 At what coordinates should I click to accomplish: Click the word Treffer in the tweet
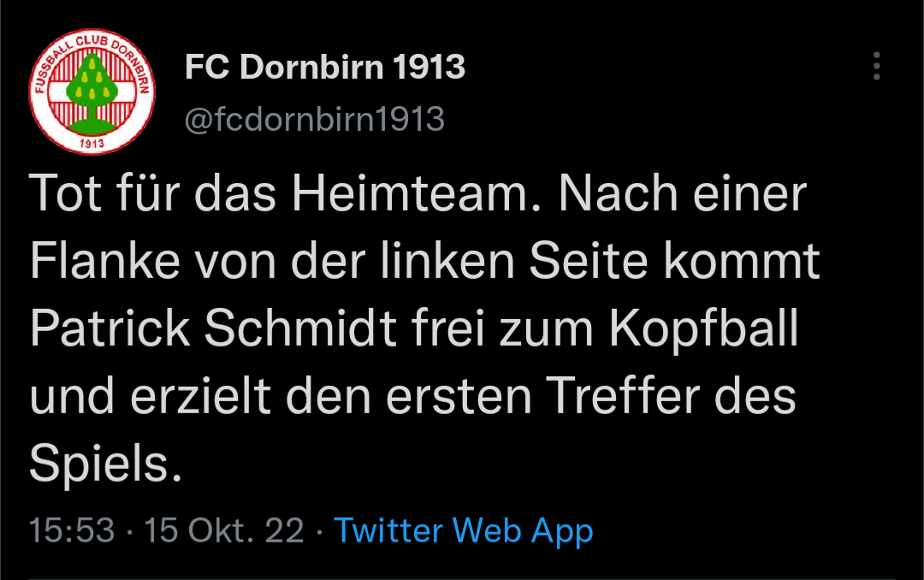click(x=623, y=395)
